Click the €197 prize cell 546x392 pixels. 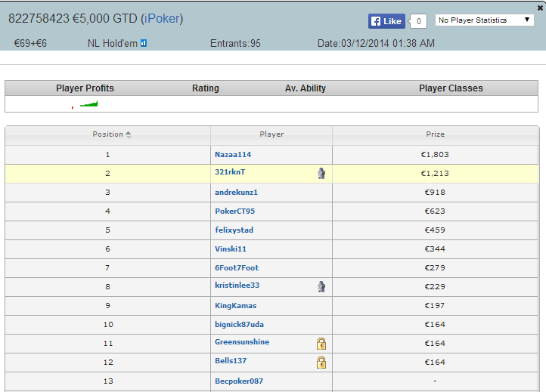(x=435, y=306)
